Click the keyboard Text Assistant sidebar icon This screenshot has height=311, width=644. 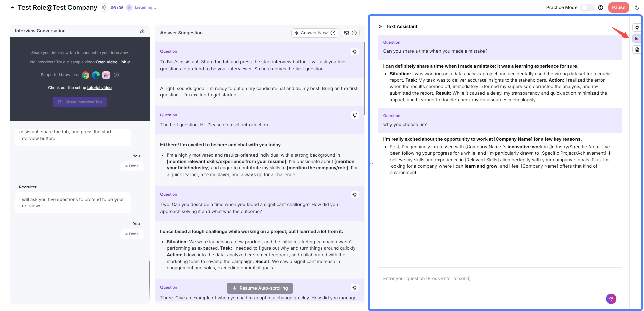click(x=637, y=39)
